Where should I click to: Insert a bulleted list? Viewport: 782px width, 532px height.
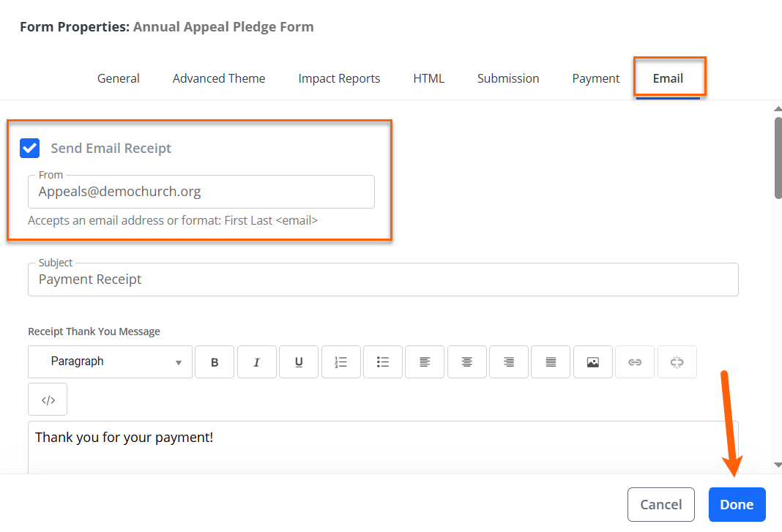pyautogui.click(x=382, y=362)
